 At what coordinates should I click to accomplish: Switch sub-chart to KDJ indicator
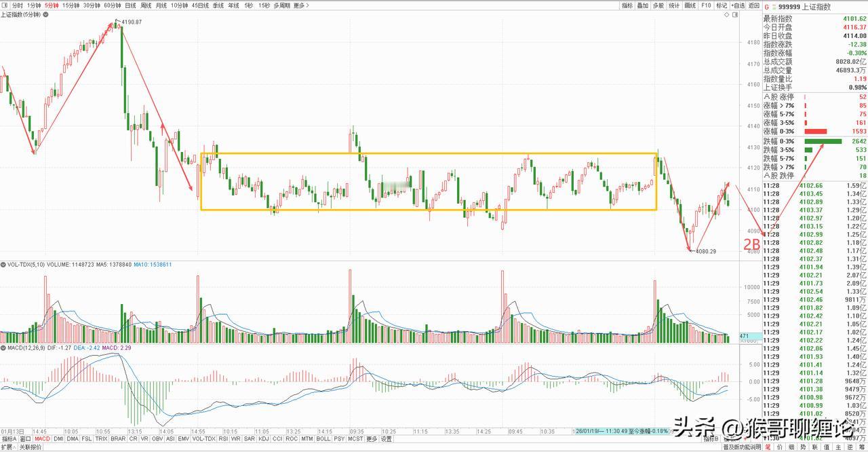pyautogui.click(x=264, y=439)
